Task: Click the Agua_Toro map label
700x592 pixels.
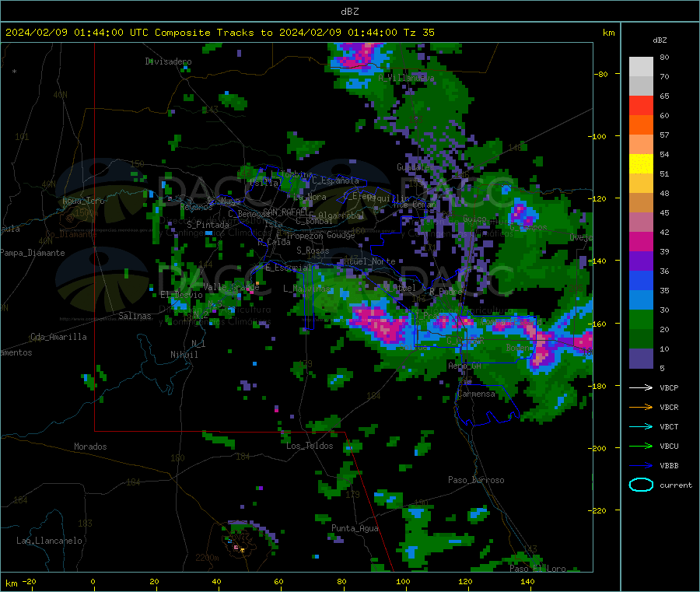Action: 83,201
